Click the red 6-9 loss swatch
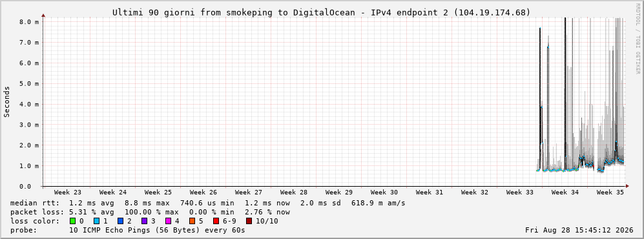Viewport: 644px width, 239px height. (x=216, y=221)
